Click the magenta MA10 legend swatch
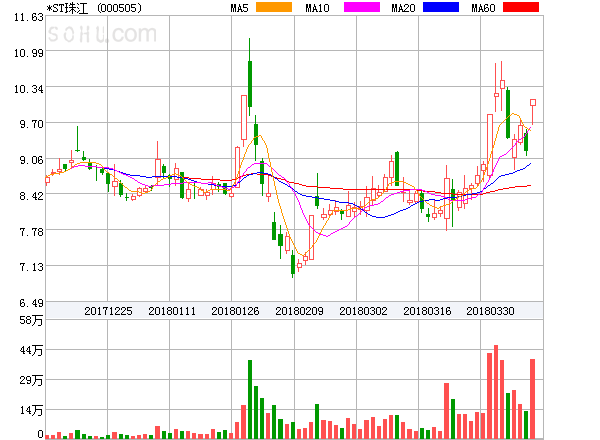 click(362, 7)
